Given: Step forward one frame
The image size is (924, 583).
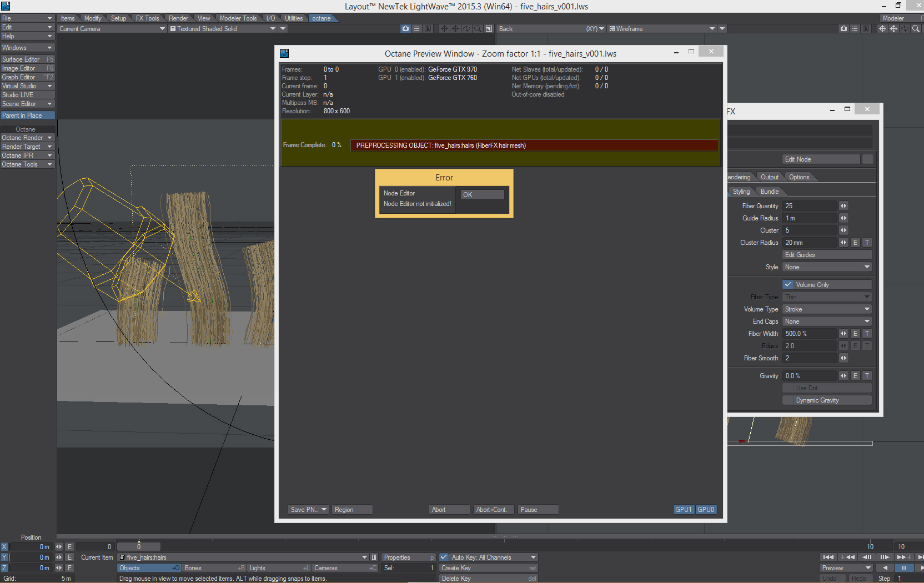Looking at the screenshot, I should click(885, 557).
